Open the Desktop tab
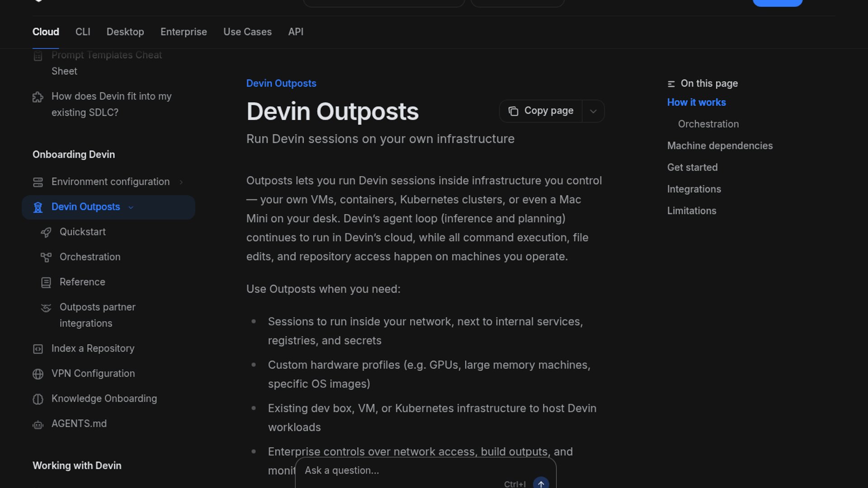 (125, 32)
